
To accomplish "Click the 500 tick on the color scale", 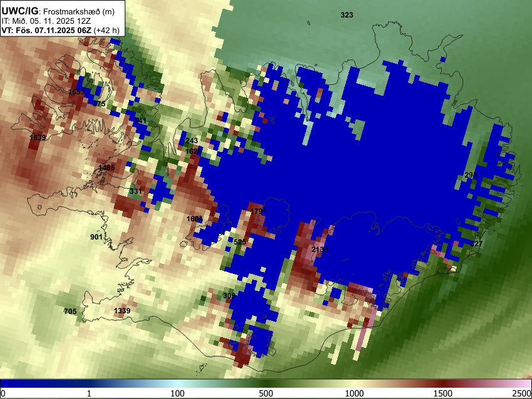I will (265, 393).
